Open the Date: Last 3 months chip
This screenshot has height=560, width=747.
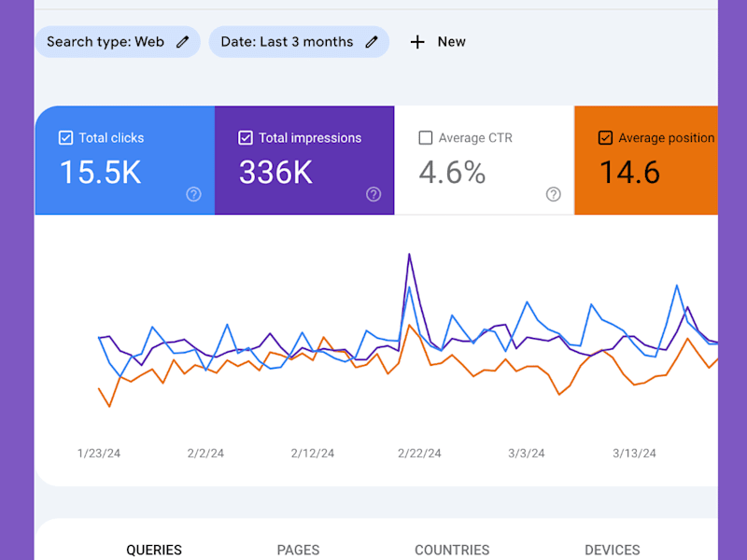[x=299, y=42]
